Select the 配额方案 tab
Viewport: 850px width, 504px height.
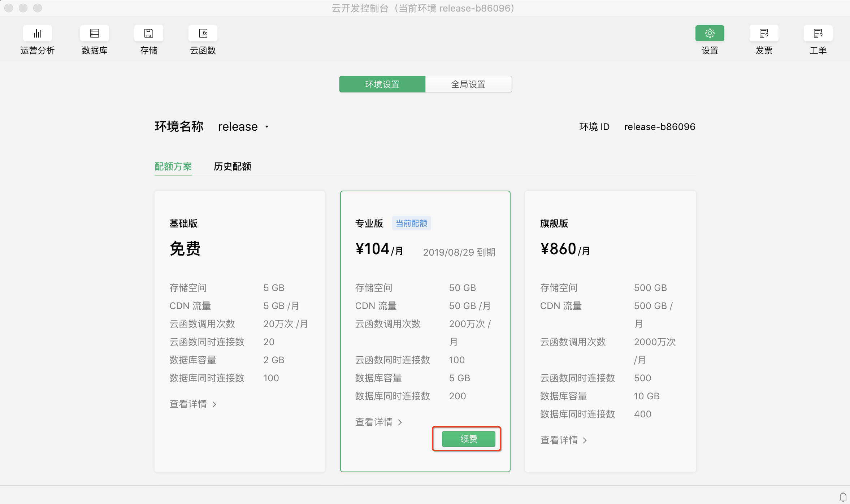tap(173, 166)
